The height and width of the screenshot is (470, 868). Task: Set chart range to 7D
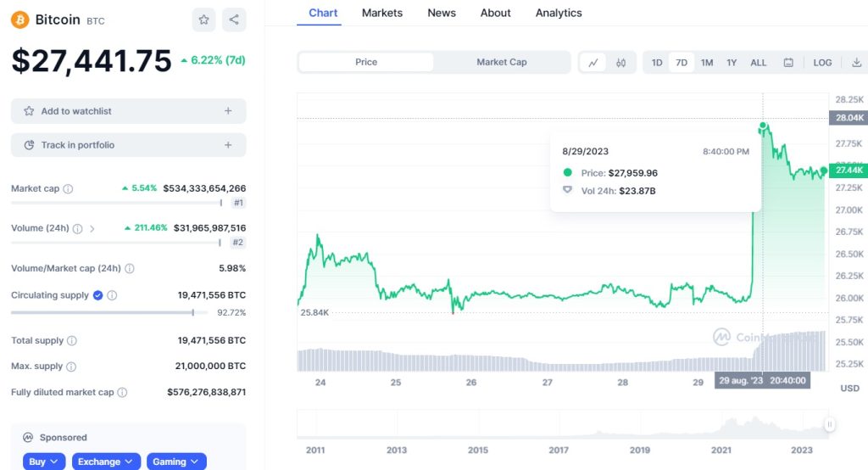tap(682, 63)
